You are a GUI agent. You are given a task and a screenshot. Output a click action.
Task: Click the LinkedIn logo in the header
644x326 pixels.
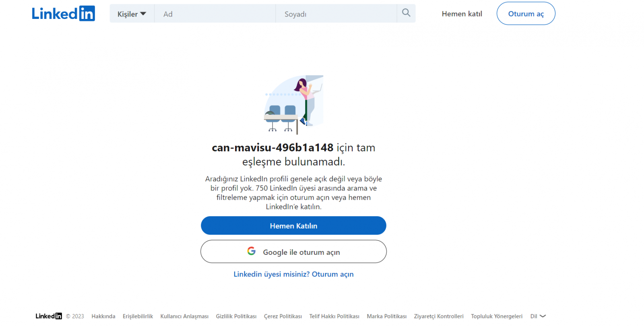[63, 14]
